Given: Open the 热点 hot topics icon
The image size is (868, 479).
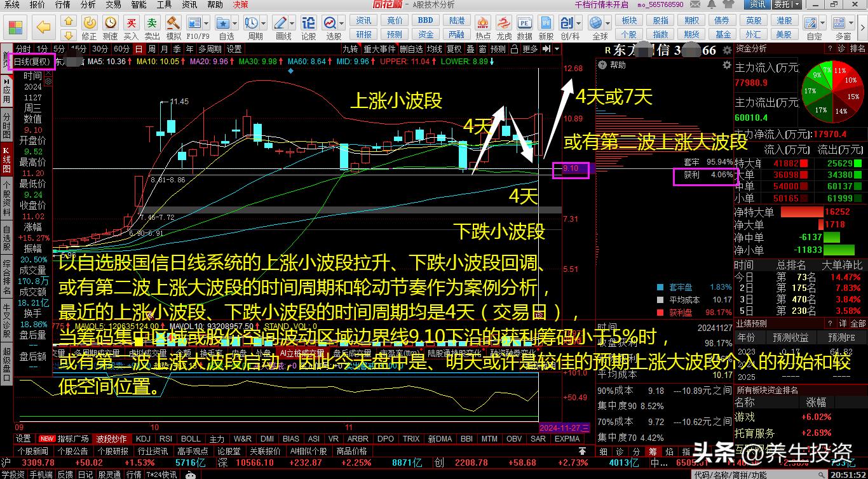Looking at the screenshot, I should pos(483,28).
